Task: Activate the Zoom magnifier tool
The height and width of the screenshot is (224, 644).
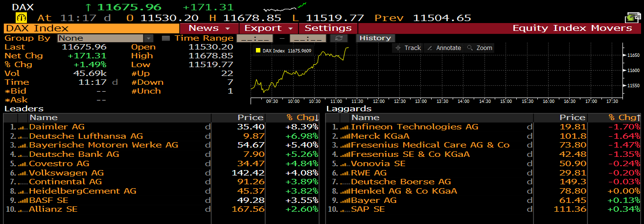Action: pos(480,48)
